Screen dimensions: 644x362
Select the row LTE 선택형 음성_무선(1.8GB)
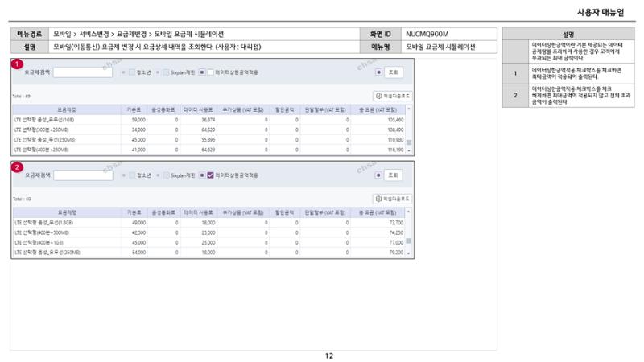click(208, 223)
